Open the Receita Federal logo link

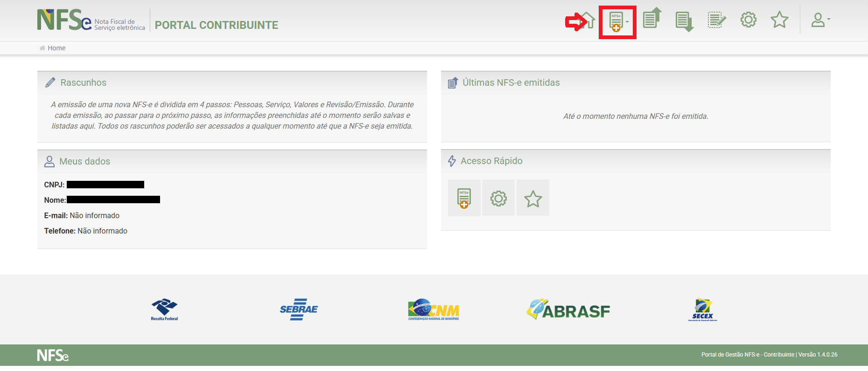pos(164,309)
